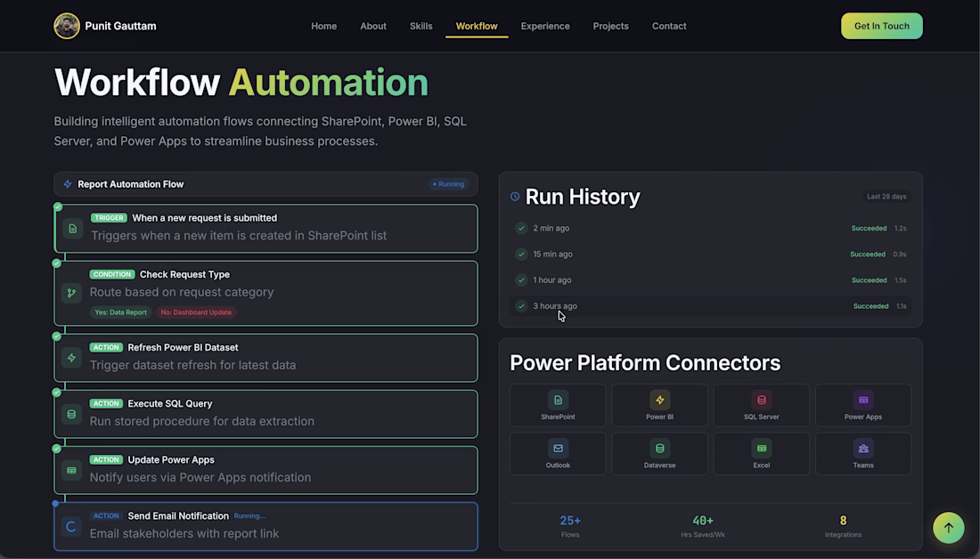Open the 15 min ago run entry
Viewport: 980px width, 559px height.
pos(711,255)
